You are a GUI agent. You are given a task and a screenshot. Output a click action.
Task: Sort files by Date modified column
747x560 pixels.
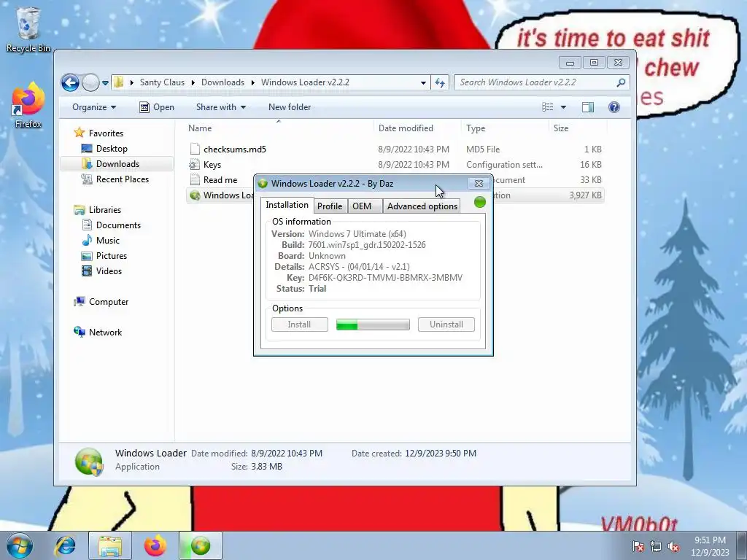click(x=417, y=128)
